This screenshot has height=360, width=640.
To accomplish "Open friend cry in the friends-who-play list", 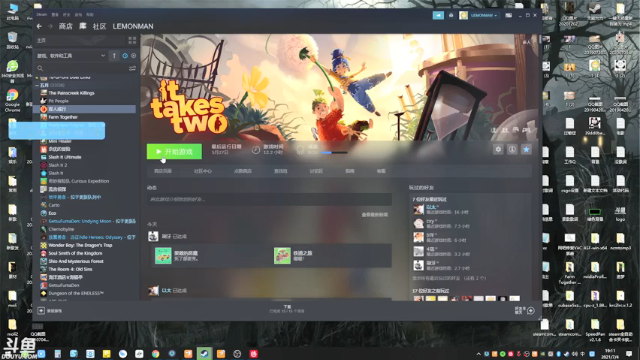I will pyautogui.click(x=442, y=223).
